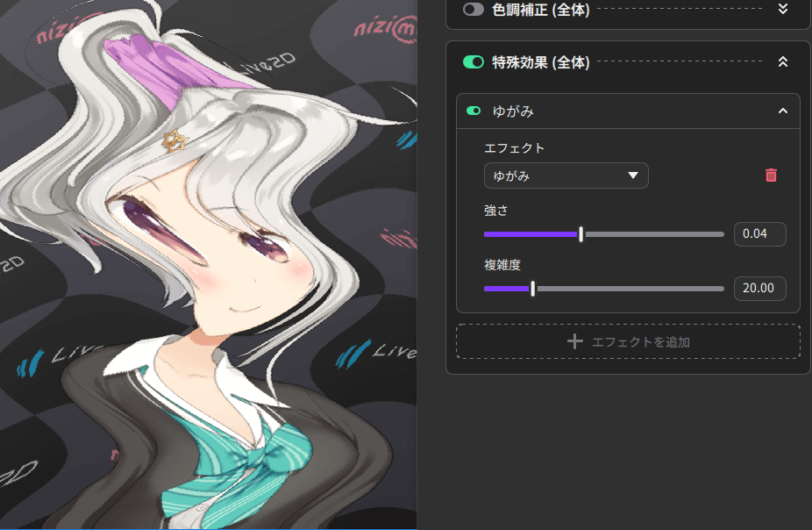
Task: Click the star hair ornament in preview
Action: point(175,139)
